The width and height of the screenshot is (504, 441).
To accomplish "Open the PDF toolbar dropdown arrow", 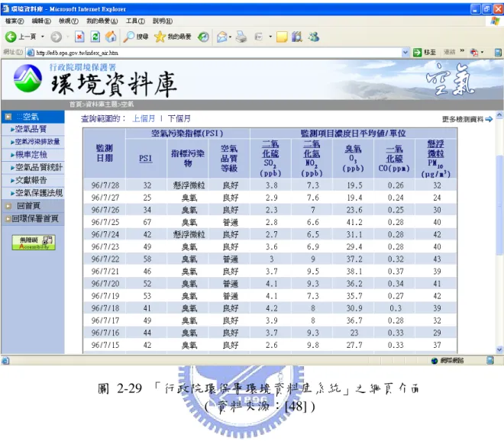I will (482, 53).
